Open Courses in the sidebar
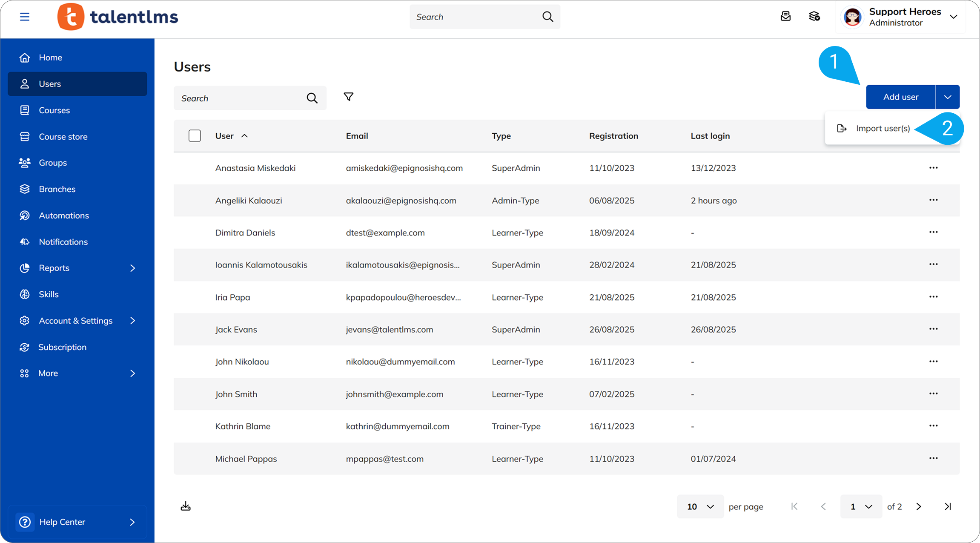The width and height of the screenshot is (980, 543). (x=54, y=110)
